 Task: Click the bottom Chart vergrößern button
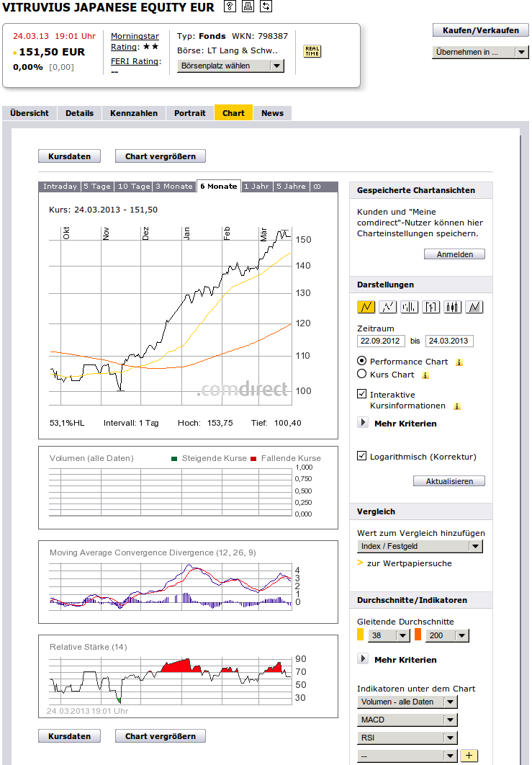(161, 736)
